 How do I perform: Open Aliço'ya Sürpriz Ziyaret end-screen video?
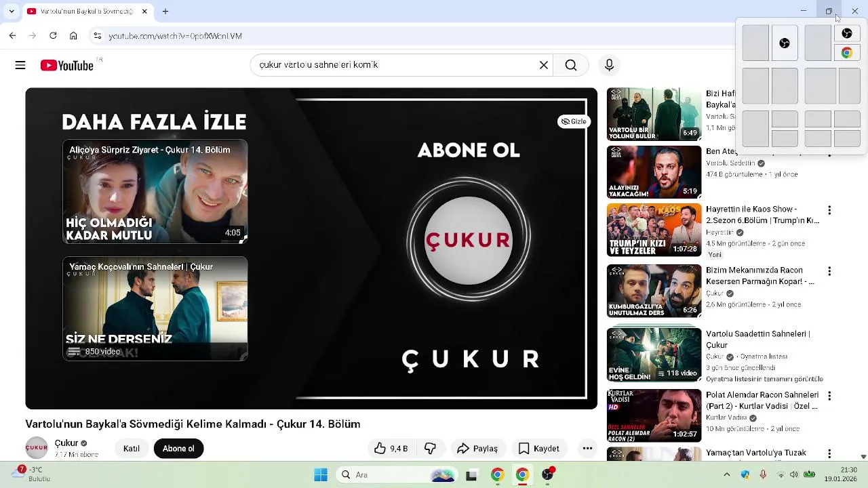[x=155, y=191]
